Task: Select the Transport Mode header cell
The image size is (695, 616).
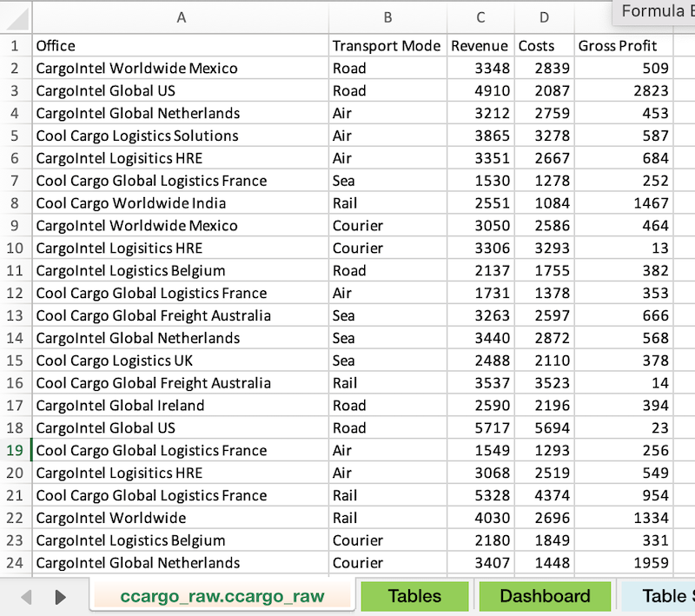Action: pos(387,46)
